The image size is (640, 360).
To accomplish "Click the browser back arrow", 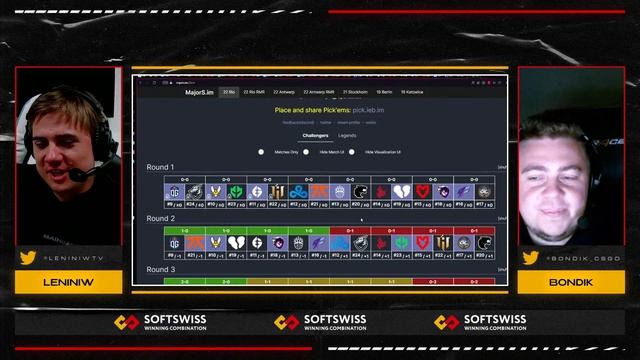I will pyautogui.click(x=140, y=83).
